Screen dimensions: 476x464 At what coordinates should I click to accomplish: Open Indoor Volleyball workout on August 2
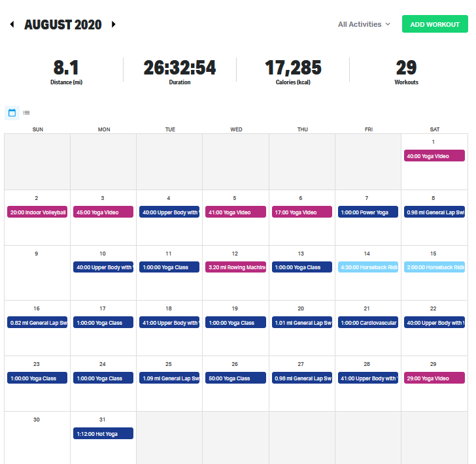(37, 212)
